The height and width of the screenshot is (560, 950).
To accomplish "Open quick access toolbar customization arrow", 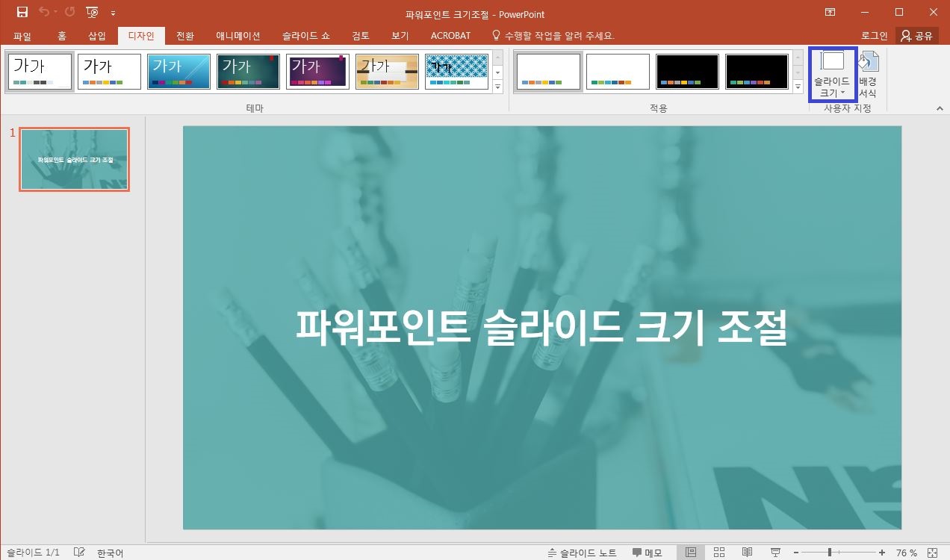I will pos(113,13).
